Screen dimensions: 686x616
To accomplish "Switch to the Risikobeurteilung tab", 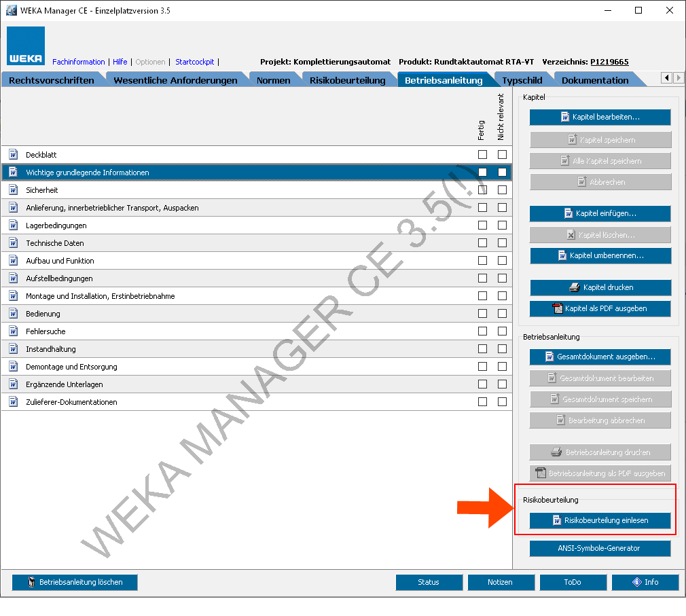I will pyautogui.click(x=347, y=80).
